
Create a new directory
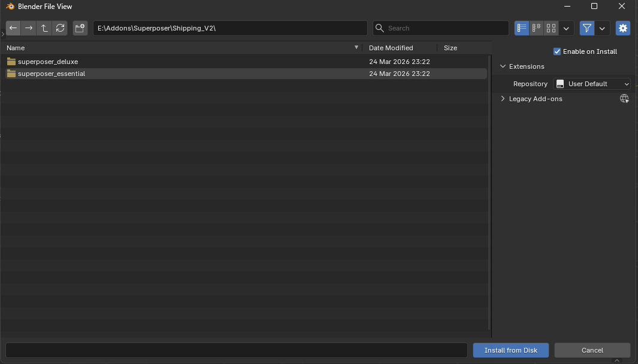tap(80, 28)
